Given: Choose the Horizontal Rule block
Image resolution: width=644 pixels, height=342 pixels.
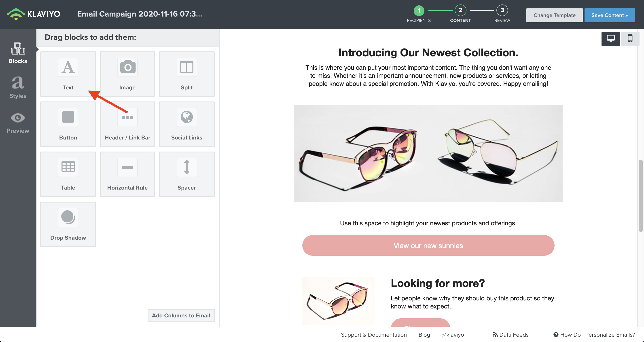Looking at the screenshot, I should (127, 174).
